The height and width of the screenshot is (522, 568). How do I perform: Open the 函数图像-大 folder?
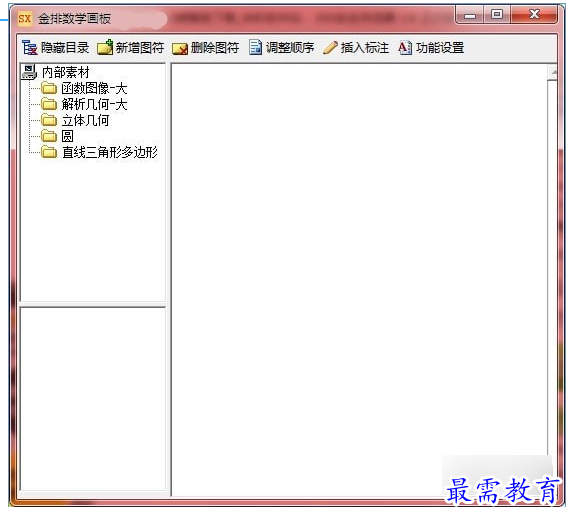tap(94, 88)
